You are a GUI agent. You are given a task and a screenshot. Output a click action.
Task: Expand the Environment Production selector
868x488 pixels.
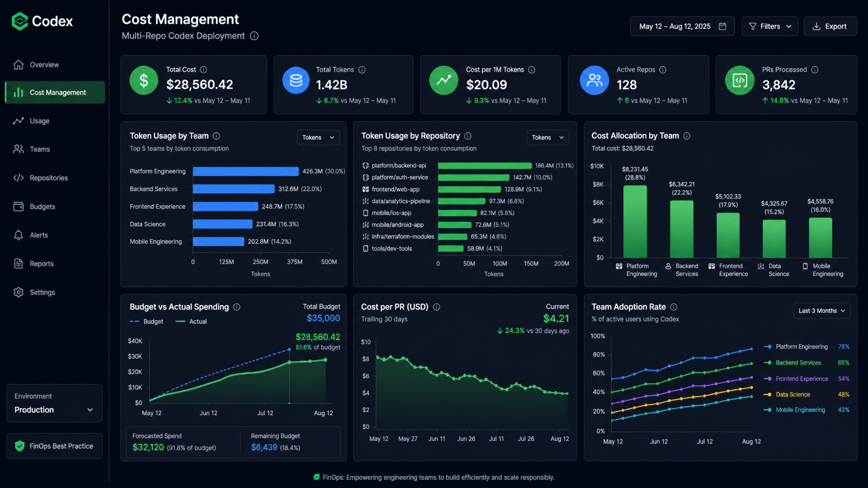[54, 403]
